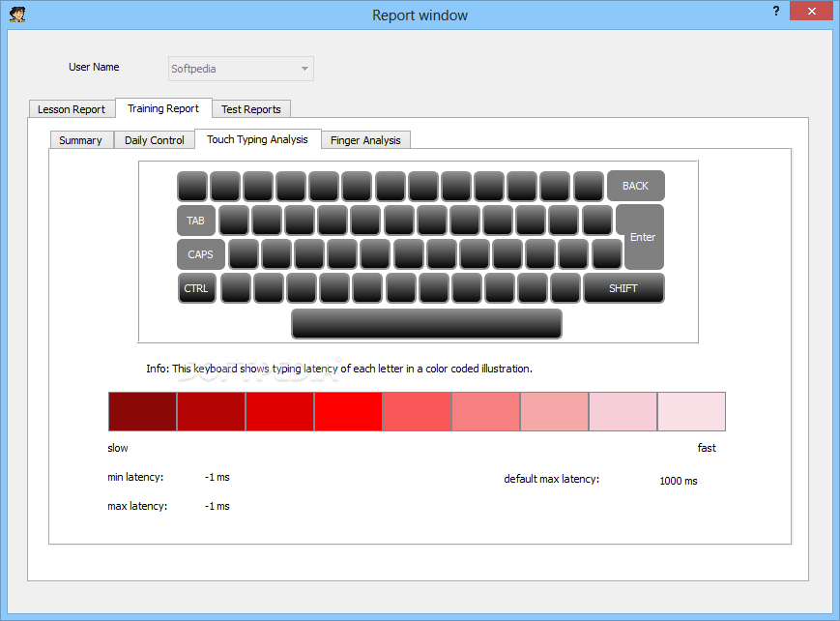Image resolution: width=840 pixels, height=621 pixels.
Task: Click the 'max latency:' label
Action: pyautogui.click(x=137, y=506)
